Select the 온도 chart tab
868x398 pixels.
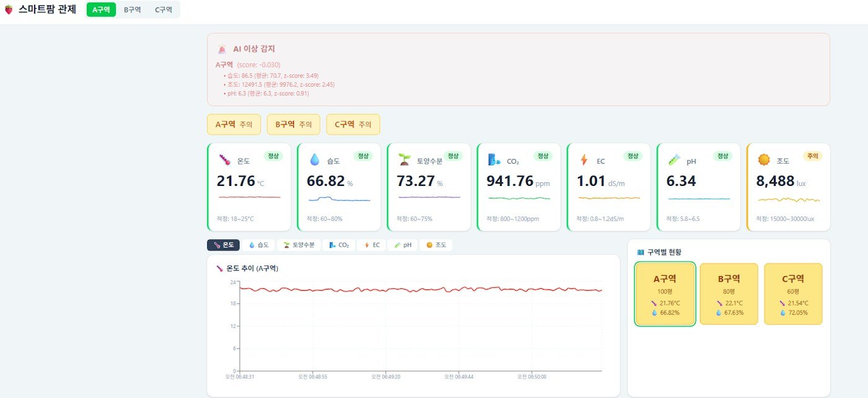pos(223,245)
